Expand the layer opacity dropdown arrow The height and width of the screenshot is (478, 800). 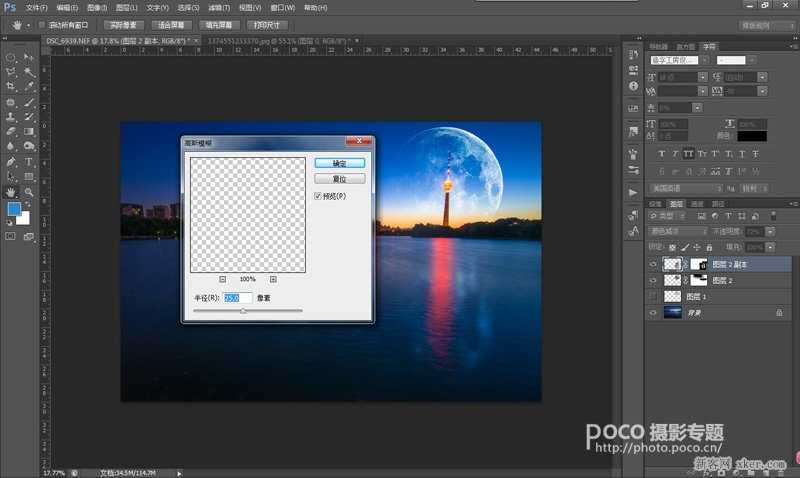[x=770, y=232]
